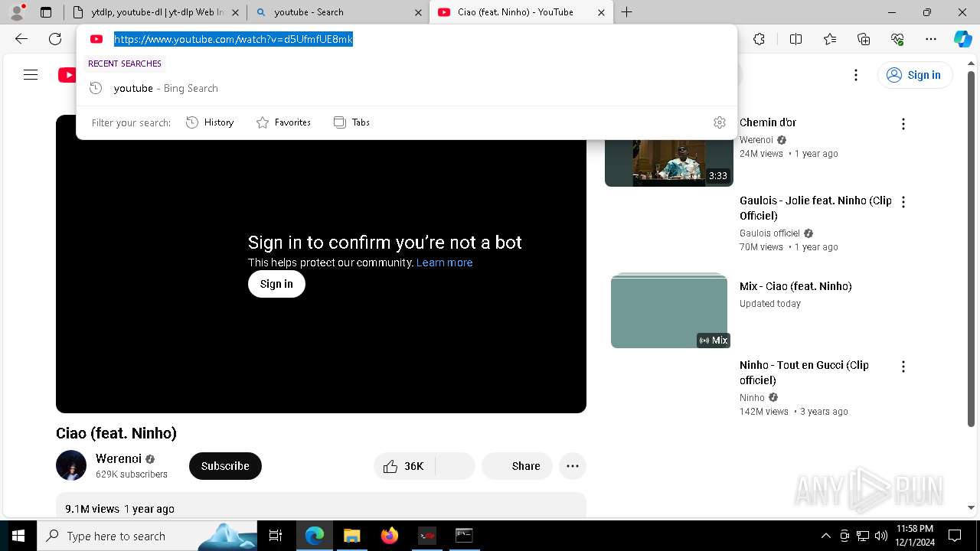This screenshot has height=551, width=980.
Task: Open the 'Mix - Ciao (feat. Ninho)' title
Action: 795,286
